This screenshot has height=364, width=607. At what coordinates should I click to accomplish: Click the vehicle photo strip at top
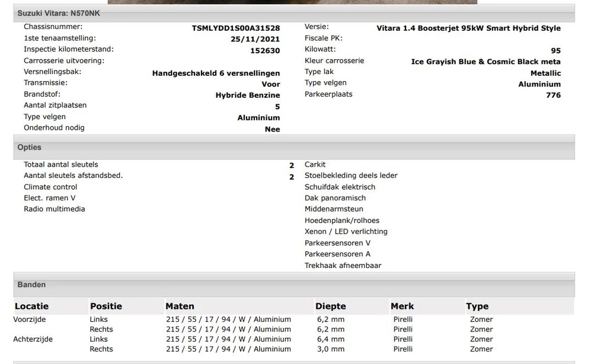coord(292,2)
